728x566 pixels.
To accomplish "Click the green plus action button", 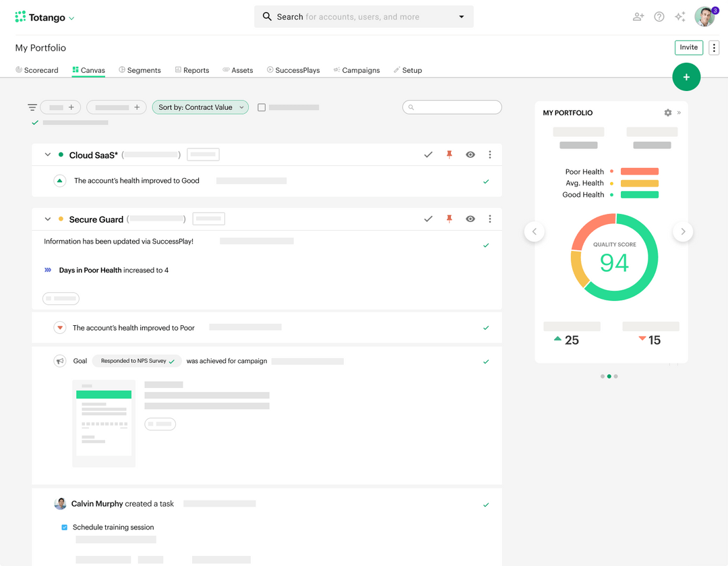I will 686,77.
